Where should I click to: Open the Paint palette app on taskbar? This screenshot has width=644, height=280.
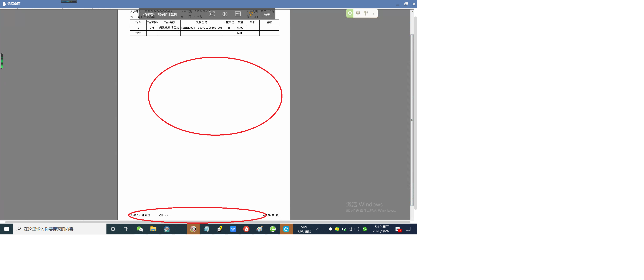click(259, 229)
